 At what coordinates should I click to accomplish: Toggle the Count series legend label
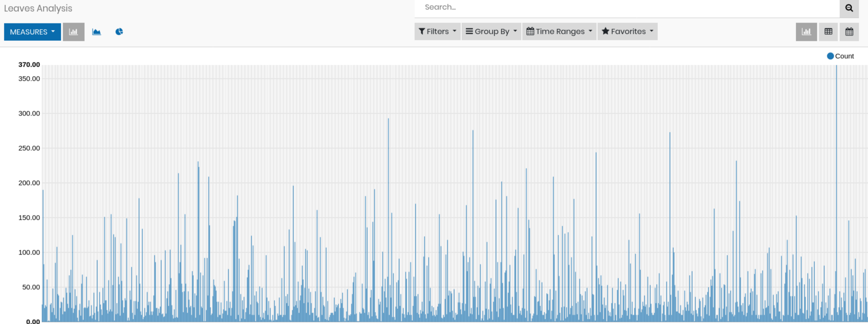point(844,56)
